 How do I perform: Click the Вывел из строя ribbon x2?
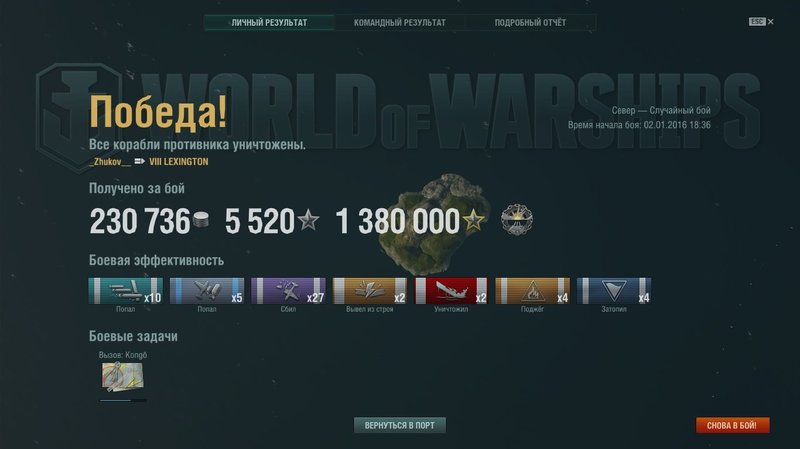coord(369,291)
